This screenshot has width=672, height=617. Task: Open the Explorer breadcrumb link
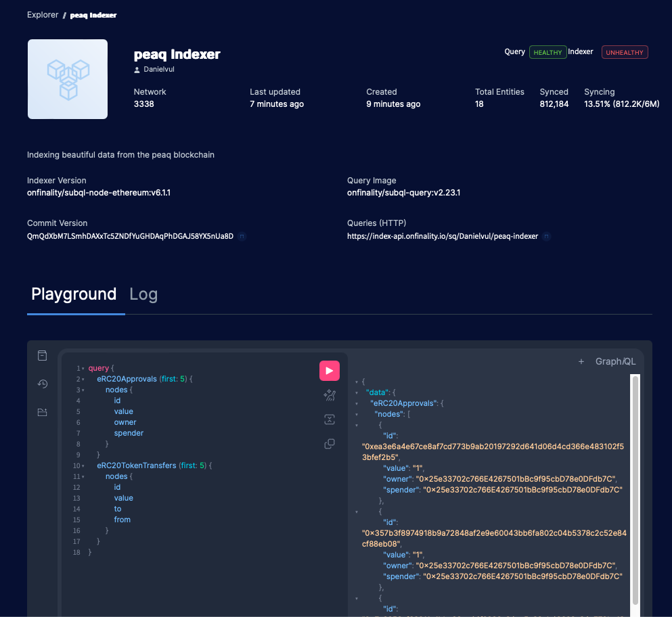pyautogui.click(x=42, y=14)
